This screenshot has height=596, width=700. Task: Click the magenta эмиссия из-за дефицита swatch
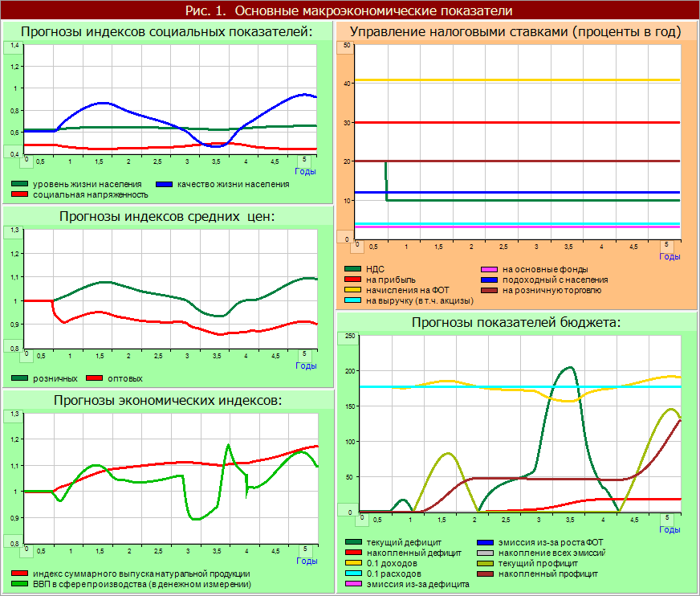pos(353,584)
